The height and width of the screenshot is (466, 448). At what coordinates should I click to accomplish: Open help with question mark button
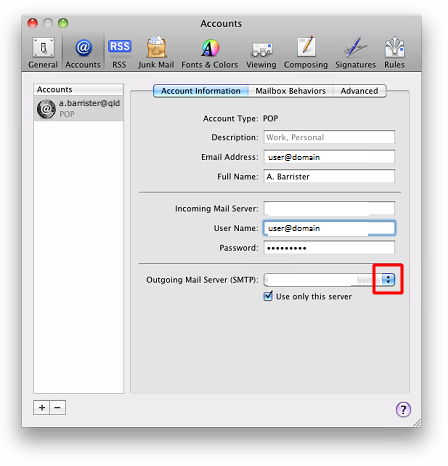403,409
